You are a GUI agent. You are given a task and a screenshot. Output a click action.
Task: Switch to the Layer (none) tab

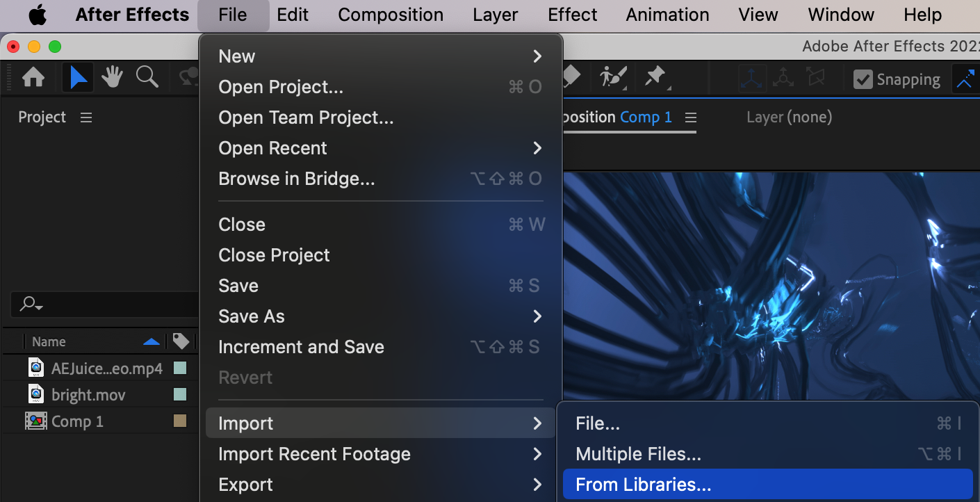pos(789,118)
